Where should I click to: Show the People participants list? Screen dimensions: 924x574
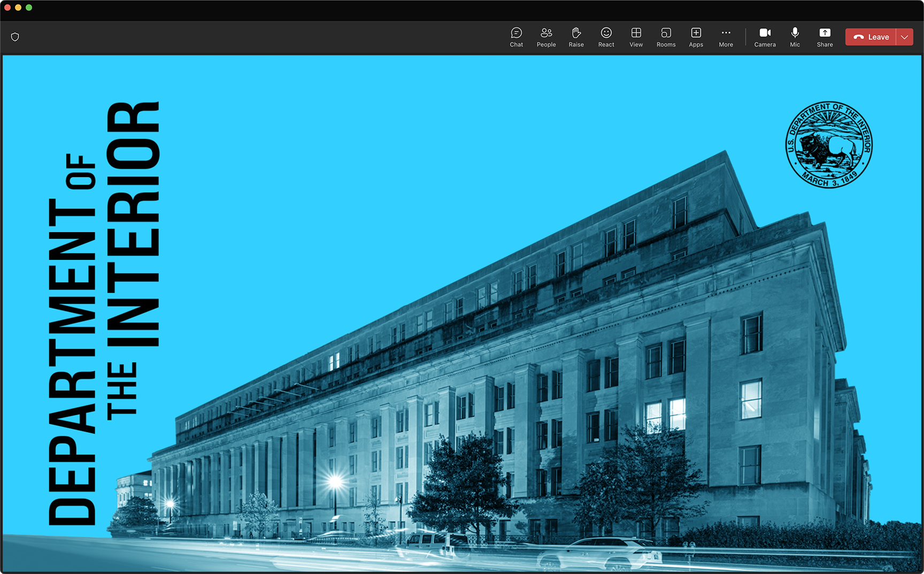[546, 37]
